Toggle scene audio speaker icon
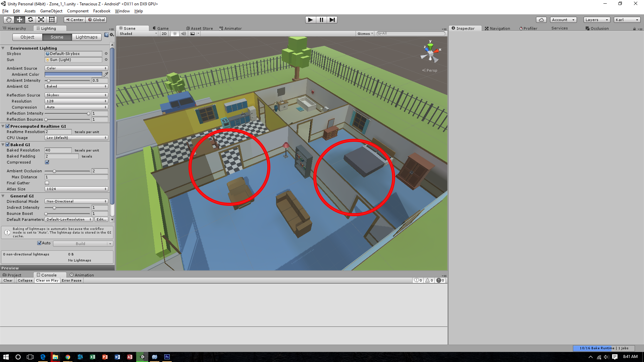Screen dimensions: 644x362 [183, 34]
